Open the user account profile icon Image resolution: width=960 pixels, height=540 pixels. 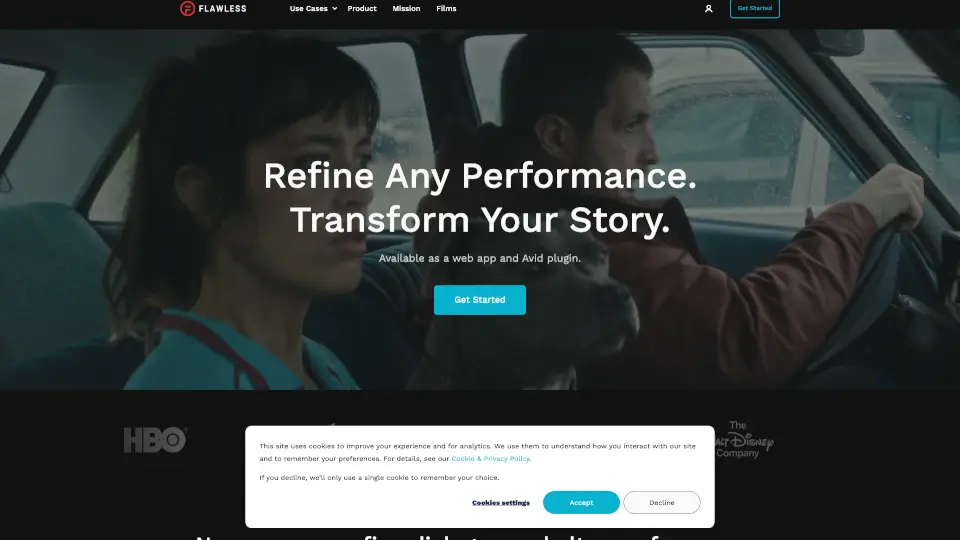(708, 9)
